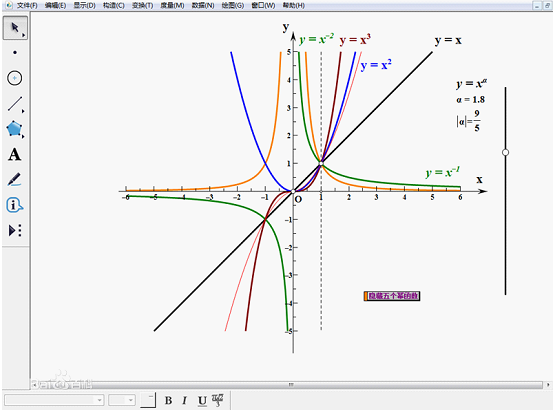Expand the Arrow tool flyout triangle
553x410 pixels.
coord(24,35)
